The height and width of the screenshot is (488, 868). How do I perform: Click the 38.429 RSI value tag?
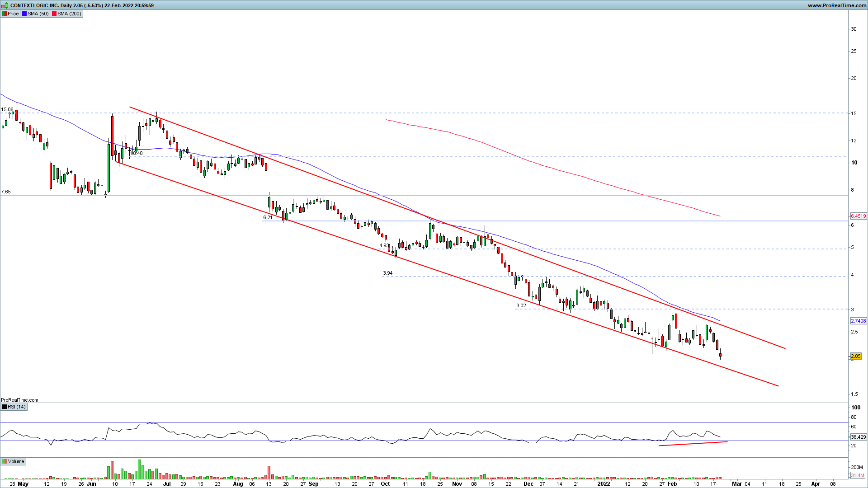(858, 437)
